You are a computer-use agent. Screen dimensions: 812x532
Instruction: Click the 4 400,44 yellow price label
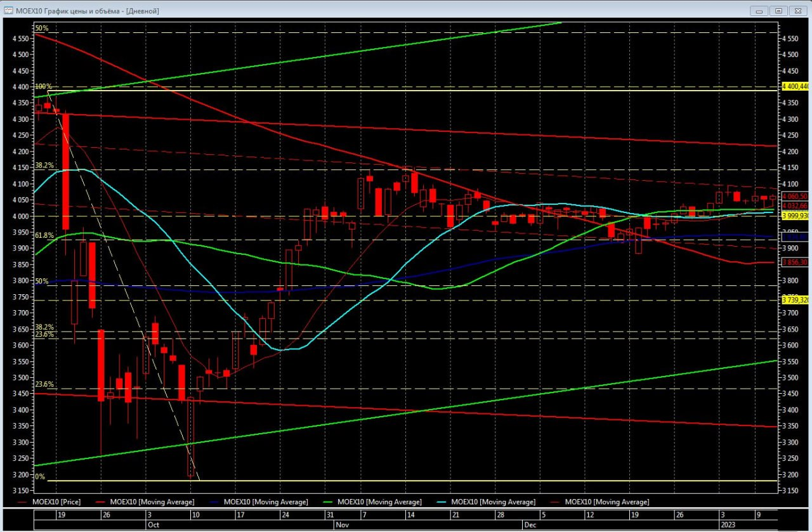(795, 86)
